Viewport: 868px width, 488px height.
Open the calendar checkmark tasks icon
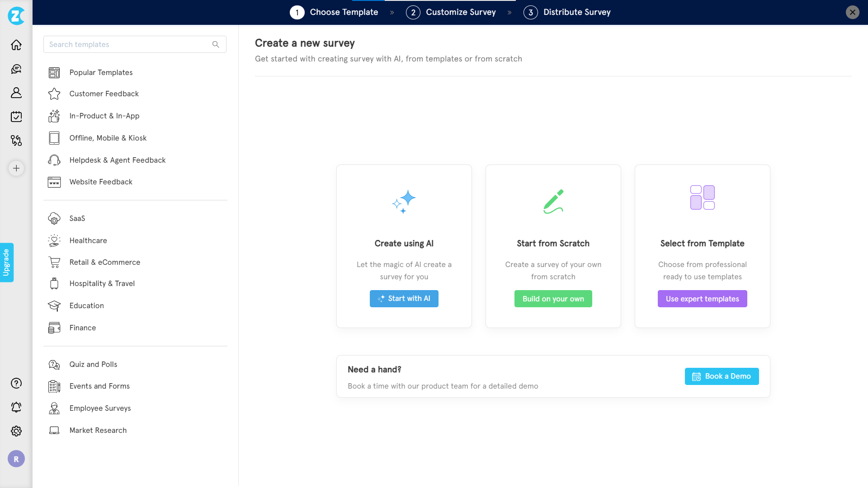point(16,117)
